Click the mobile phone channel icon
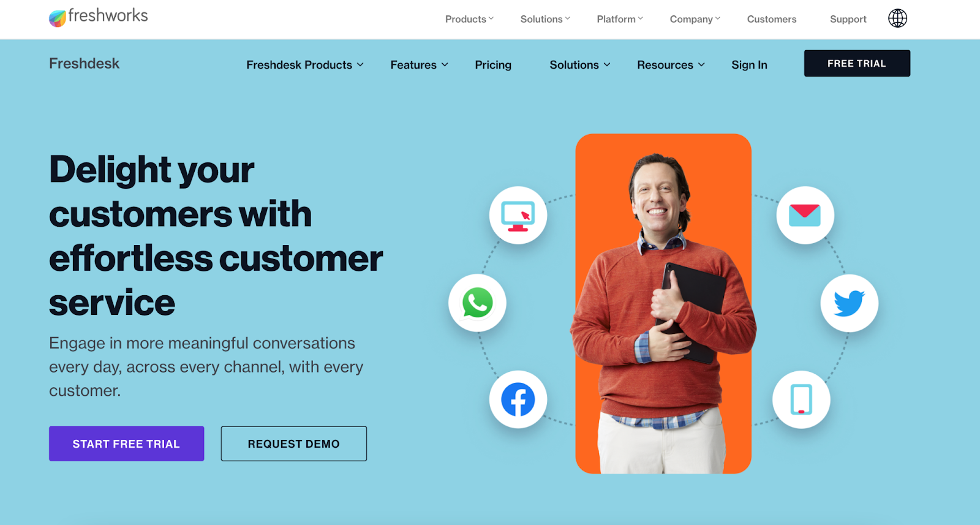Viewport: 980px width, 525px height. tap(801, 399)
